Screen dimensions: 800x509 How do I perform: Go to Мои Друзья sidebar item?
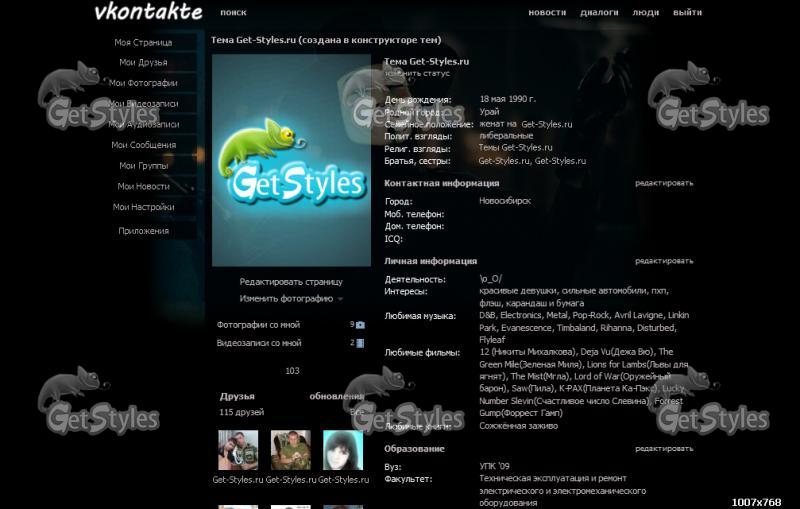(143, 62)
